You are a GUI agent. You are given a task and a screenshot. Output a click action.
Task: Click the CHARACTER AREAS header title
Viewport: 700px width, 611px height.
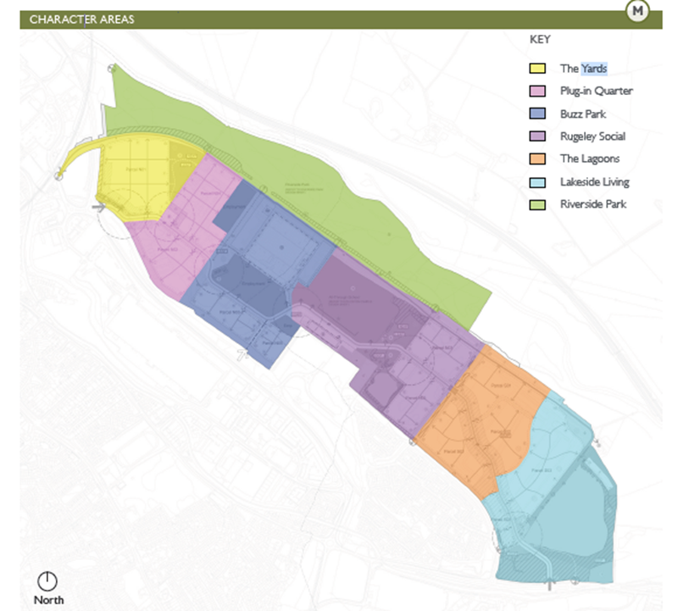[81, 19]
